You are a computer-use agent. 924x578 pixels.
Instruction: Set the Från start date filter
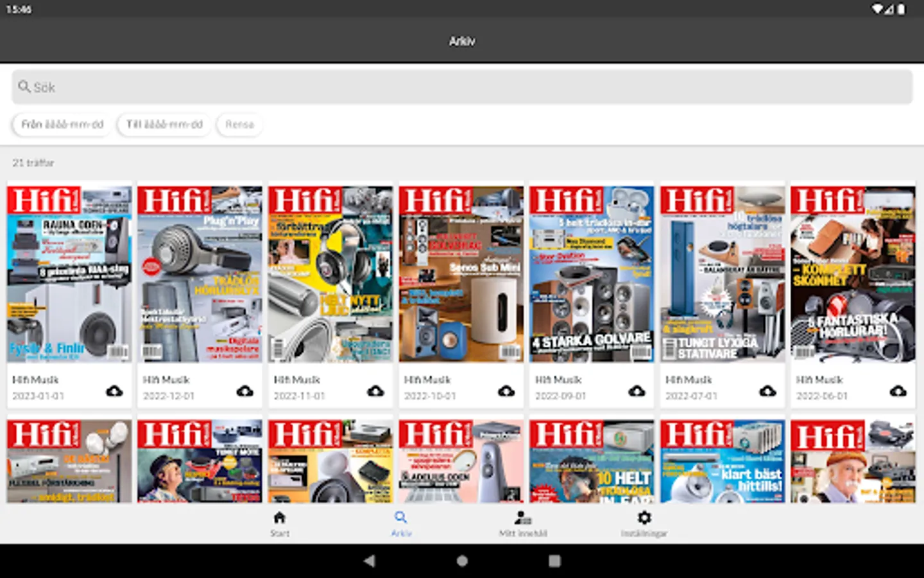click(x=62, y=124)
